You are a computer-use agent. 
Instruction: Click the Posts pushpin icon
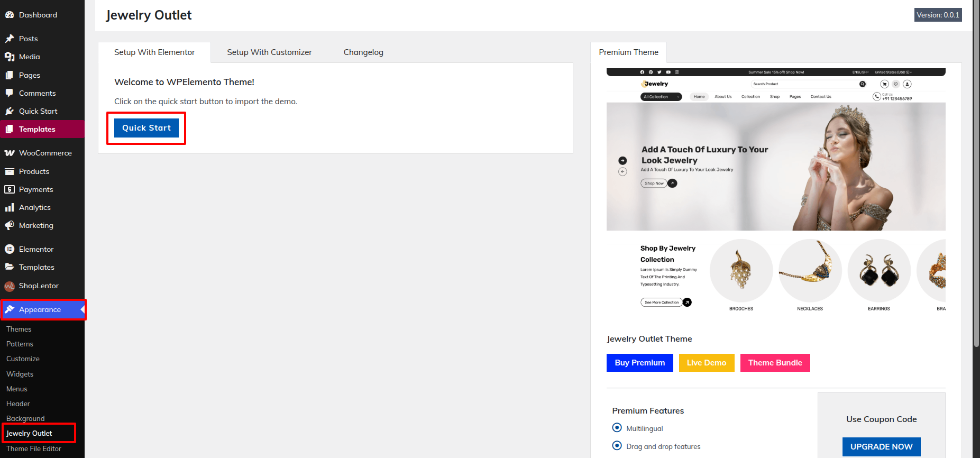(x=10, y=39)
